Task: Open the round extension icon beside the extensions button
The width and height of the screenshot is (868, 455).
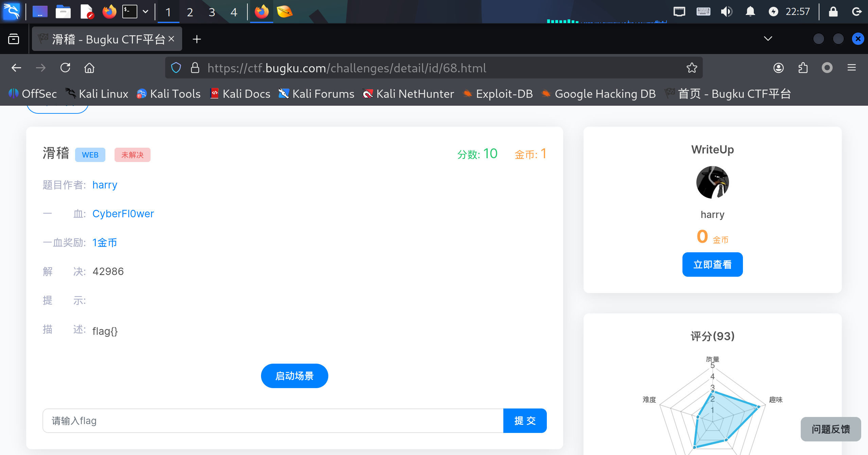Action: click(x=827, y=68)
